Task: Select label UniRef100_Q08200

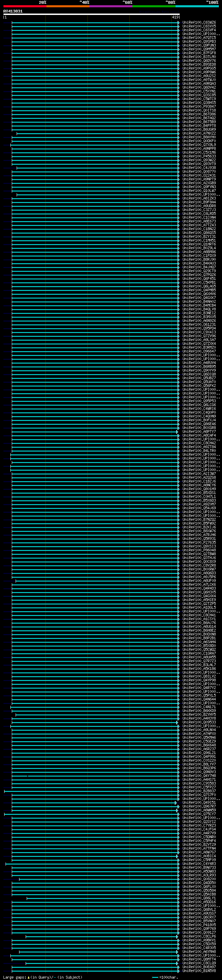Action: click(199, 879)
